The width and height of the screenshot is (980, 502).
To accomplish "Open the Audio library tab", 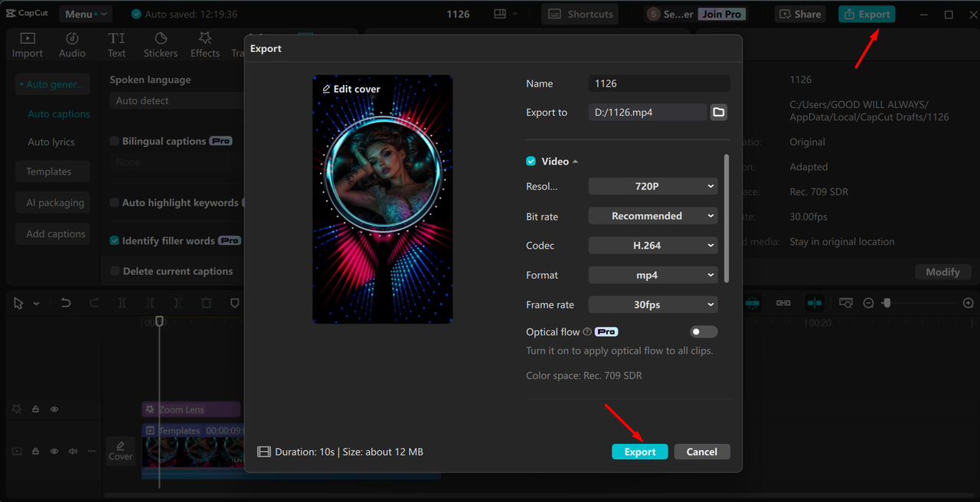I will pyautogui.click(x=72, y=45).
